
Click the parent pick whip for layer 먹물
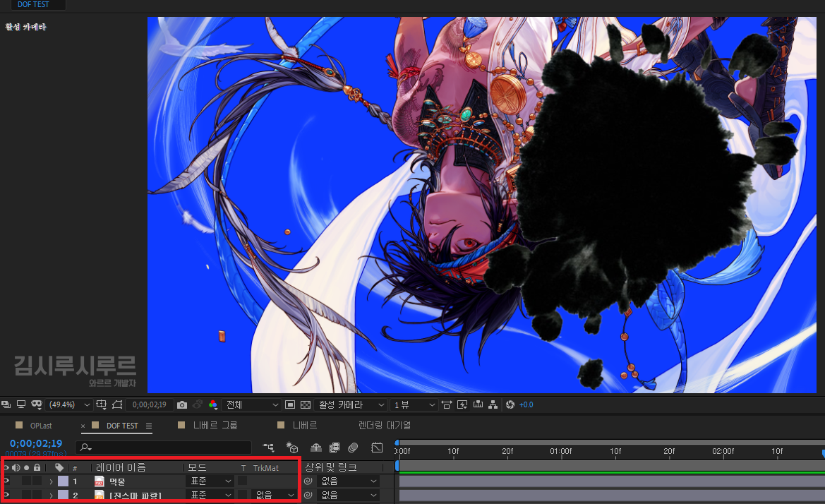point(308,481)
